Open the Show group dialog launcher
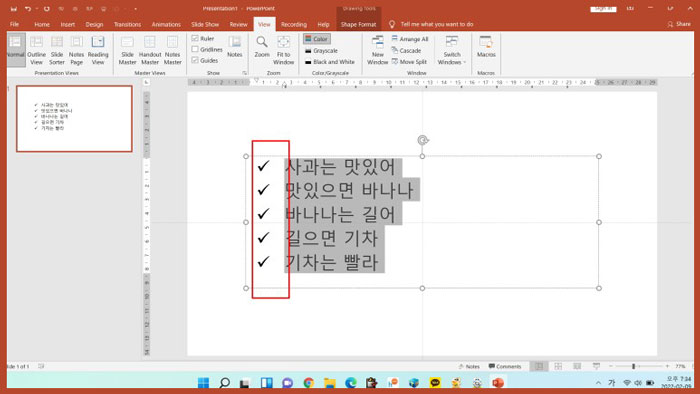Viewport: 700px width, 394px height. pyautogui.click(x=245, y=73)
